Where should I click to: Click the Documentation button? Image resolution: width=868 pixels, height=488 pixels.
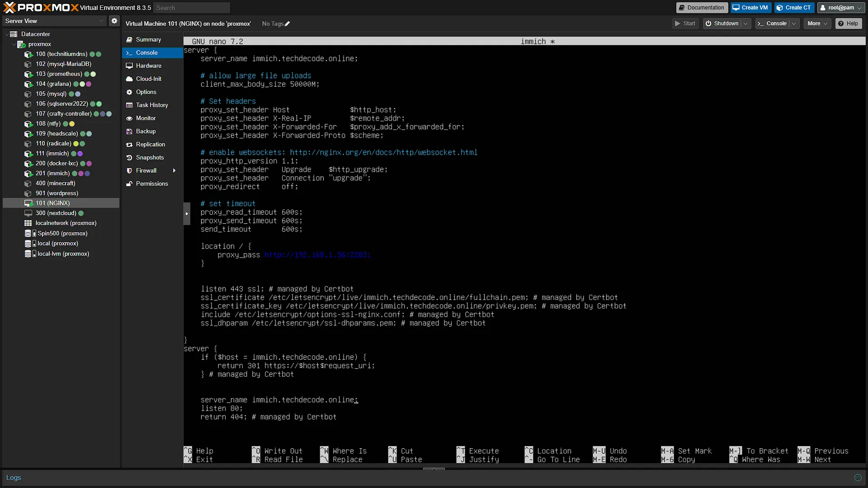coord(702,8)
